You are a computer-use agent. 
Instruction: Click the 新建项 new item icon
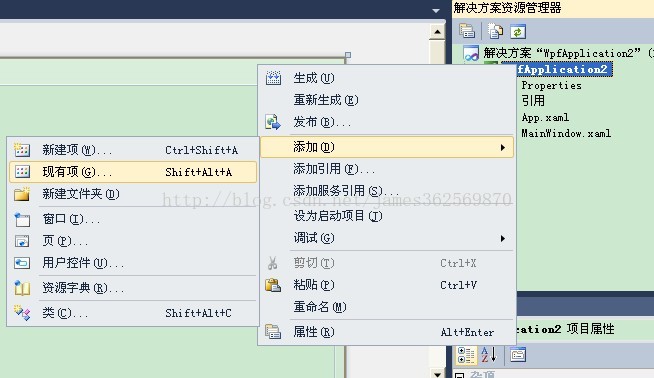click(22, 150)
